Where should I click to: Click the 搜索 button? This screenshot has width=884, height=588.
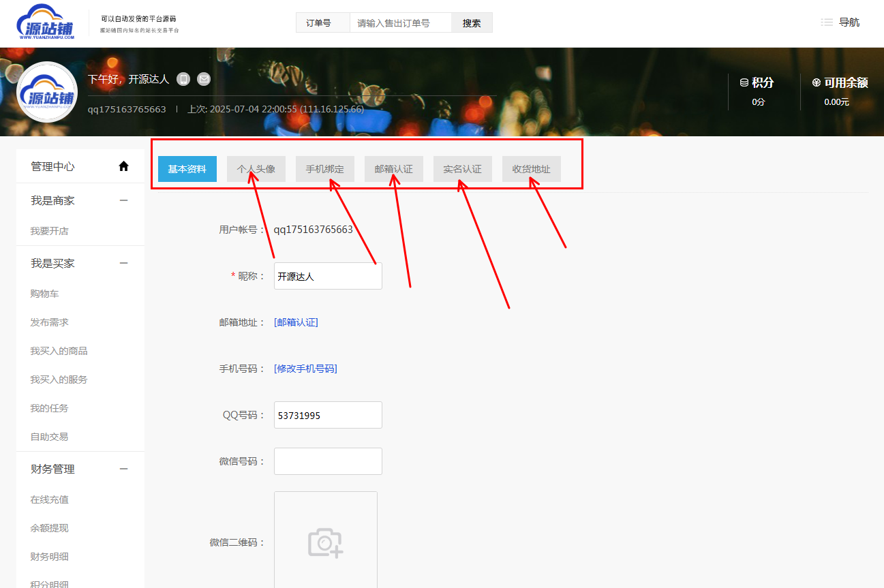coord(472,22)
